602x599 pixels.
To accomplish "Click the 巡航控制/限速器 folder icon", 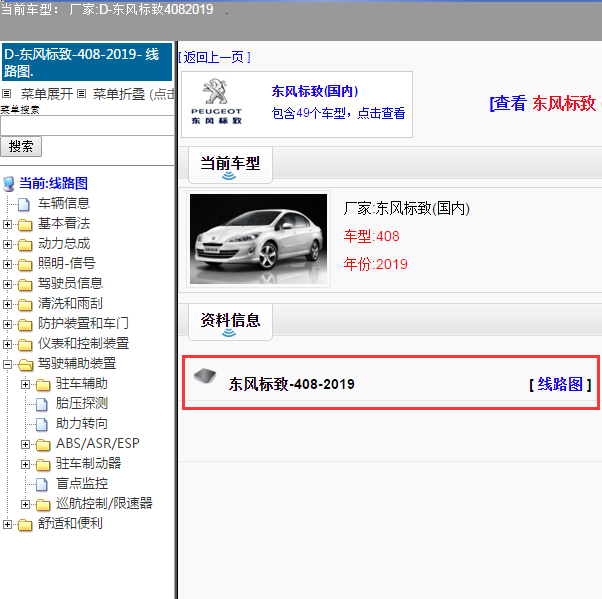I will [x=43, y=504].
